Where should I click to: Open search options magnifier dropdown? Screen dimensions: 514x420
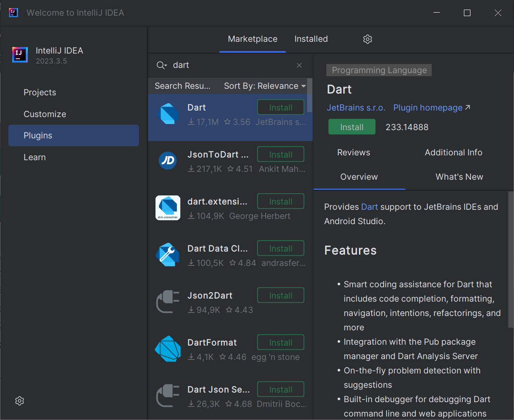pyautogui.click(x=162, y=65)
